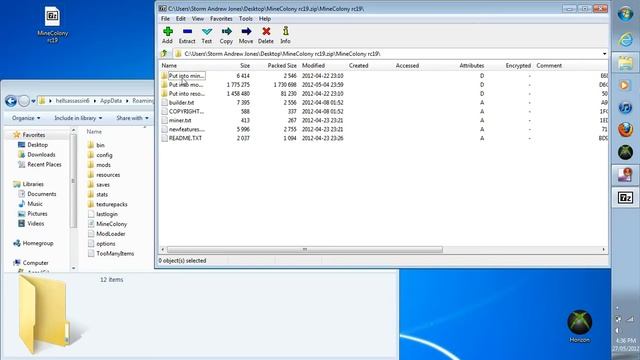
Task: Click the 7-Zip horizontal scrollbar thumb
Action: tap(304, 249)
